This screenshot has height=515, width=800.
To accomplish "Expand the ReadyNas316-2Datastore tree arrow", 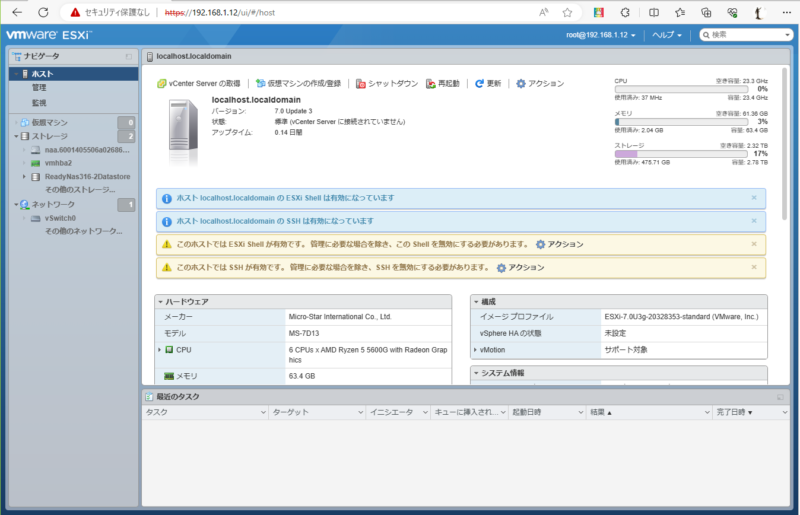I will pos(23,177).
